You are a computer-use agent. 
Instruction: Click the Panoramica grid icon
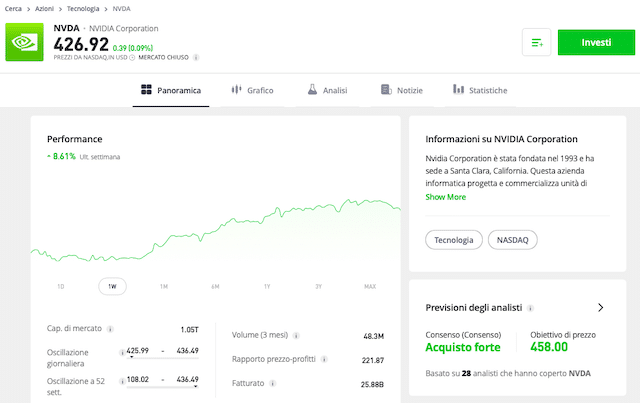click(146, 89)
